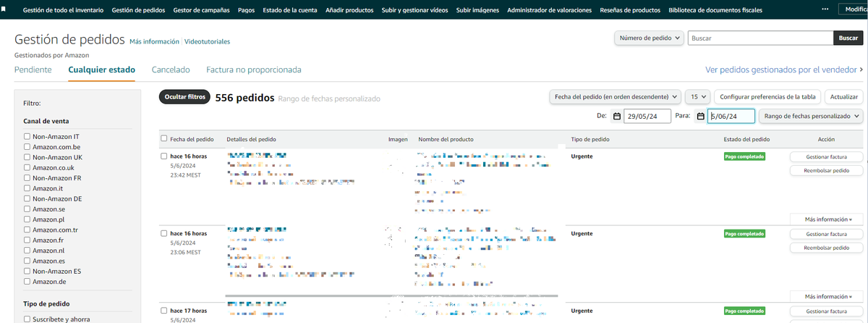The height and width of the screenshot is (323, 868).
Task: Enable the Non-Amazon DE filter
Action: pos(27,198)
